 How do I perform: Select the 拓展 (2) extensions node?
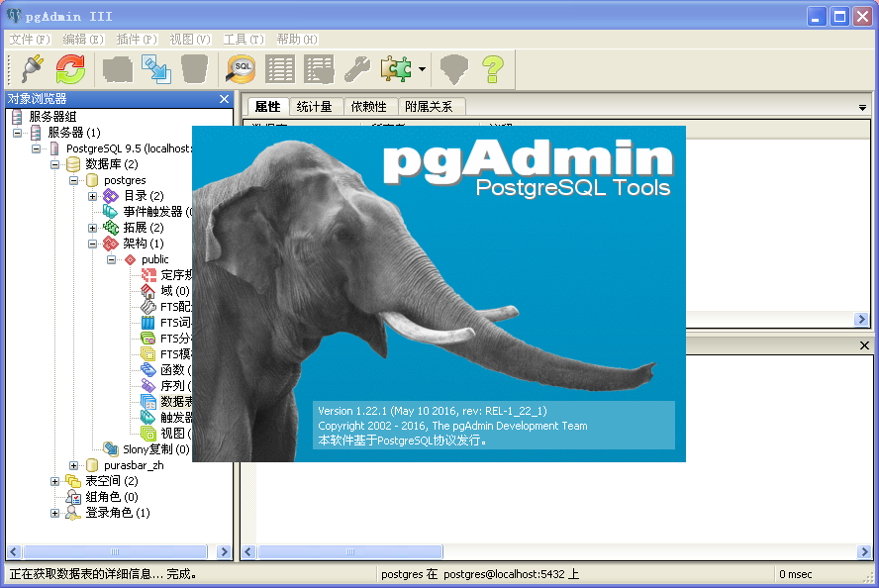pyautogui.click(x=144, y=228)
